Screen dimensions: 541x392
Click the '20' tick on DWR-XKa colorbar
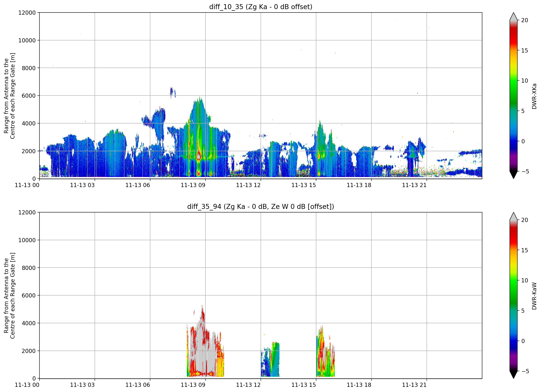(x=525, y=20)
